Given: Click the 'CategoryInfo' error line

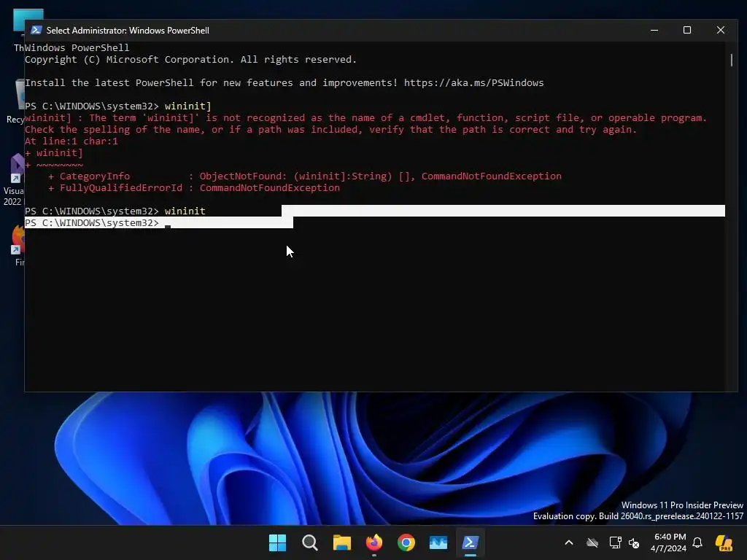Looking at the screenshot, I should 305,176.
